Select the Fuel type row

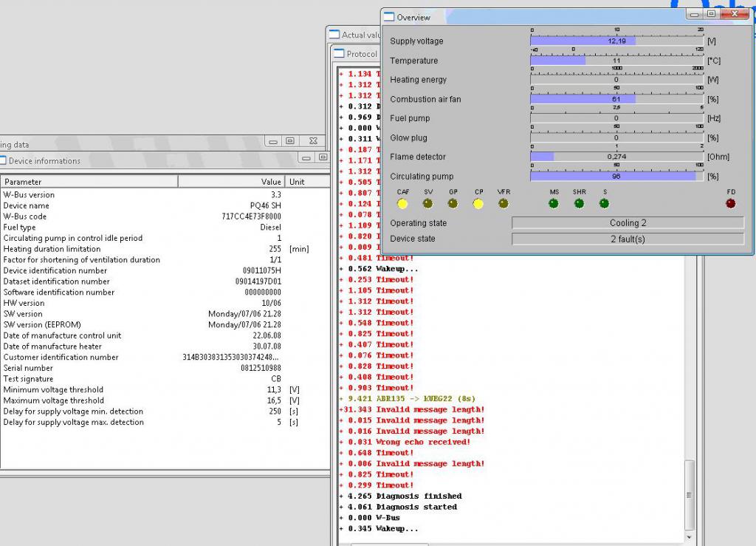click(x=165, y=227)
